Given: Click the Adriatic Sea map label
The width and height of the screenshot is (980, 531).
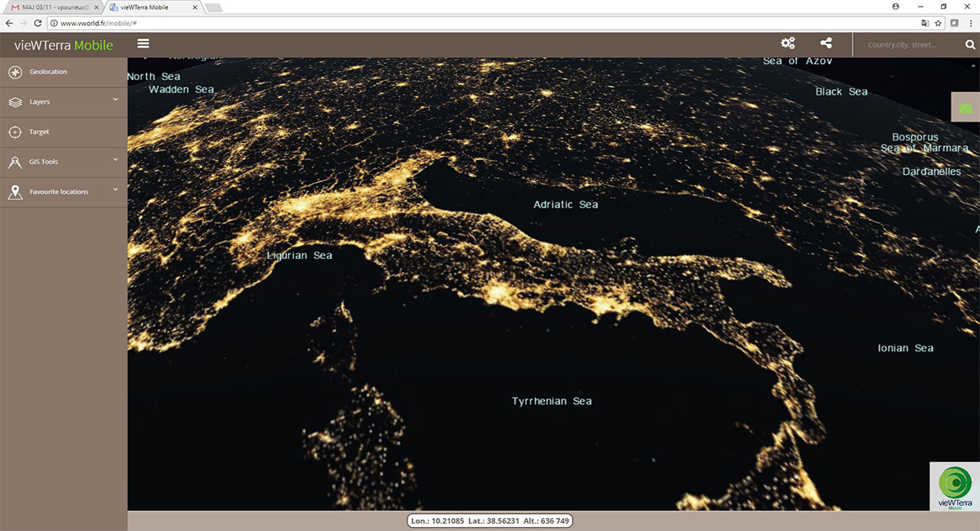Looking at the screenshot, I should 566,204.
